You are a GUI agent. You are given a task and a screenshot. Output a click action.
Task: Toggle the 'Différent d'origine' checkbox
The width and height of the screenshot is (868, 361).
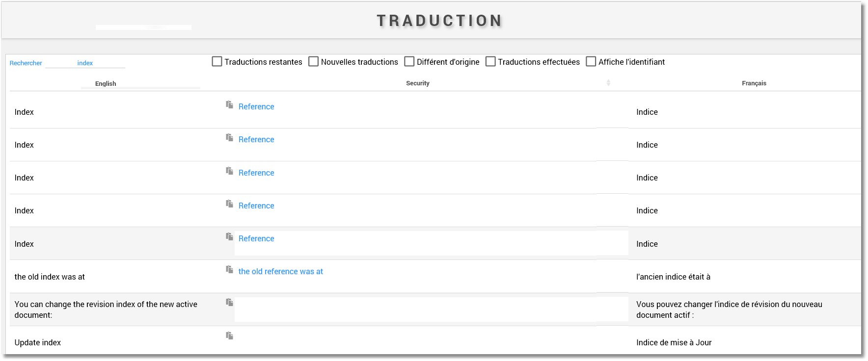tap(409, 61)
